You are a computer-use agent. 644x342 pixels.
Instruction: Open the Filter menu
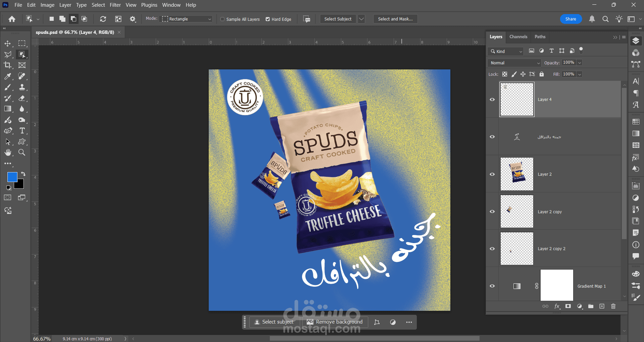tap(115, 5)
